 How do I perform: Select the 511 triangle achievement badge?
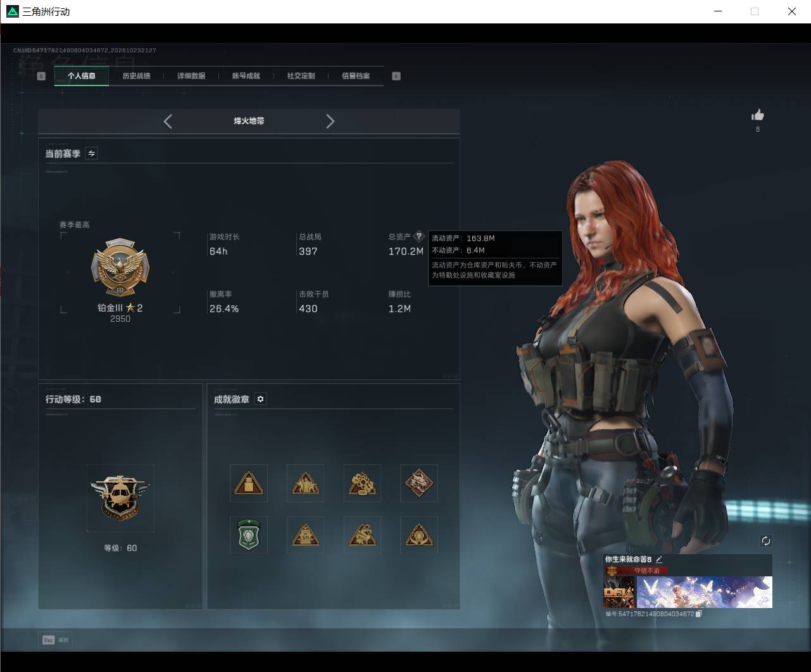pyautogui.click(x=305, y=535)
